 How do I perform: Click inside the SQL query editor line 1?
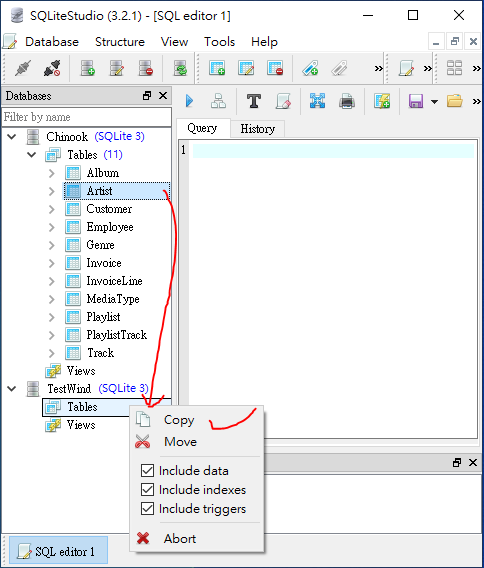pyautogui.click(x=333, y=150)
